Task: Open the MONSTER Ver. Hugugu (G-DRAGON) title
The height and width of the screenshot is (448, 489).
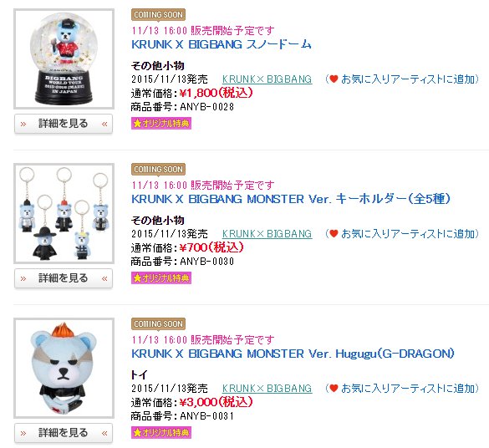Action: click(293, 354)
